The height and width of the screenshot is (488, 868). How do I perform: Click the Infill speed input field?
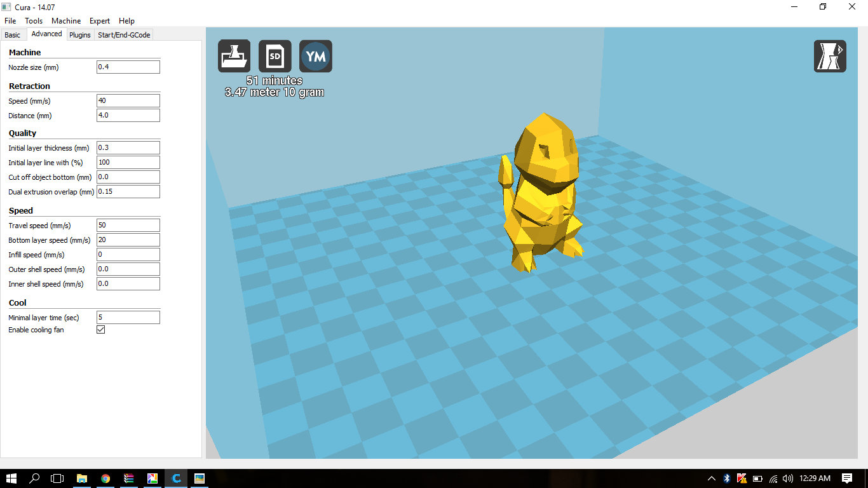128,254
